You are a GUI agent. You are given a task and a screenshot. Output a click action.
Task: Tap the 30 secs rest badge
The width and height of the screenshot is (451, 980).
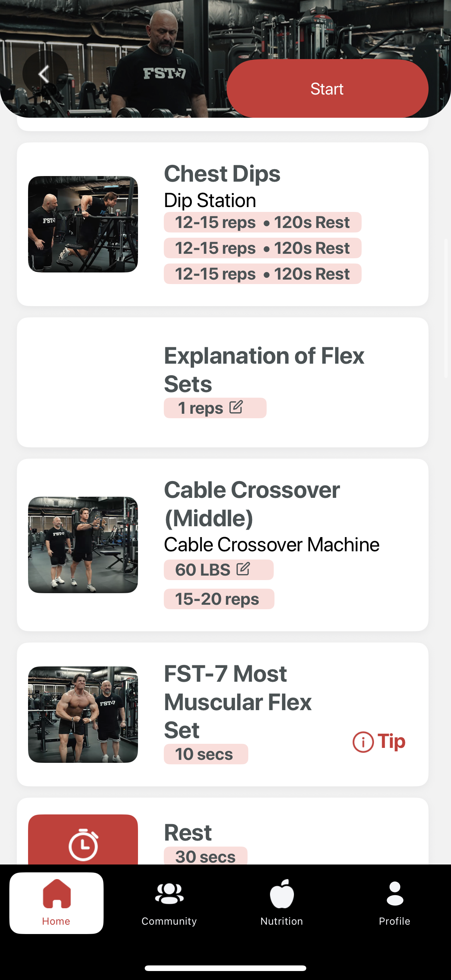point(206,856)
